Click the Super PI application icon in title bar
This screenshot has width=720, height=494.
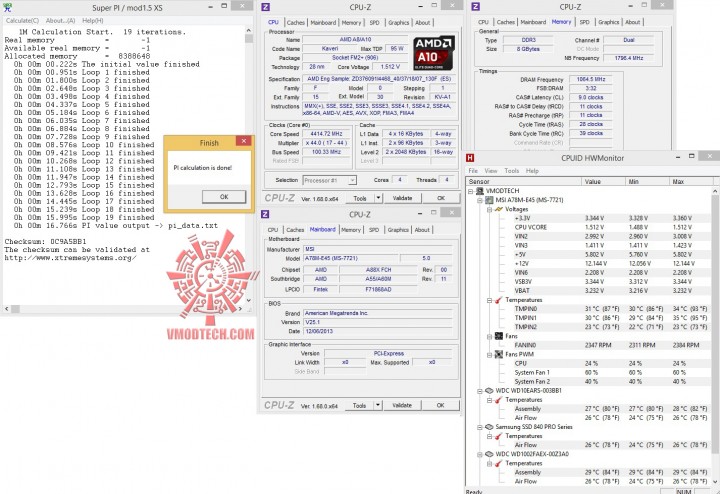pyautogui.click(x=7, y=7)
